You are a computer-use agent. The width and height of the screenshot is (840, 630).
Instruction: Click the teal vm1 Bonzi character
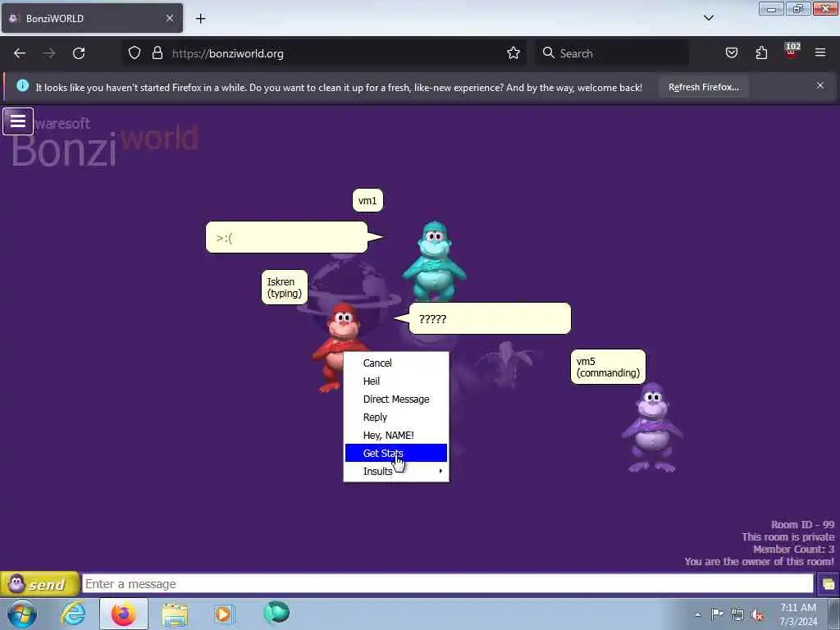coord(435,261)
